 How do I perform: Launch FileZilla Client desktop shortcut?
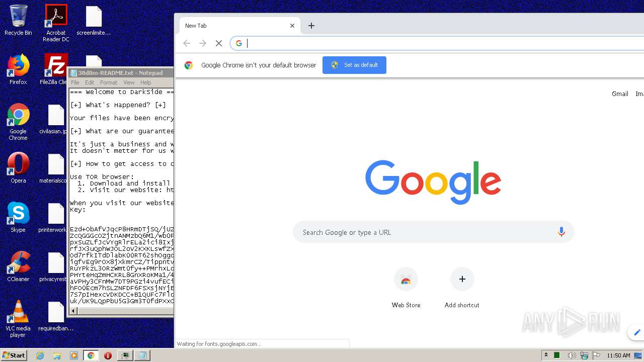[x=54, y=69]
